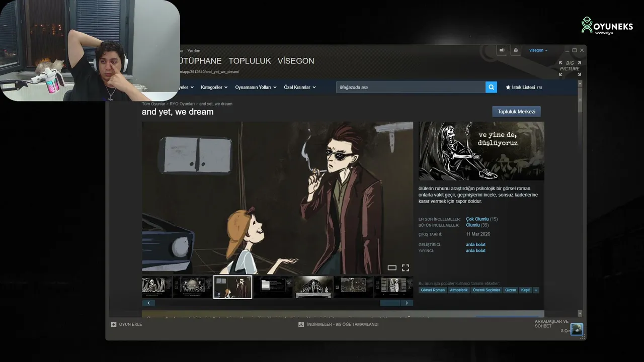Toggle theater mode on the screenshot viewer

[392, 267]
